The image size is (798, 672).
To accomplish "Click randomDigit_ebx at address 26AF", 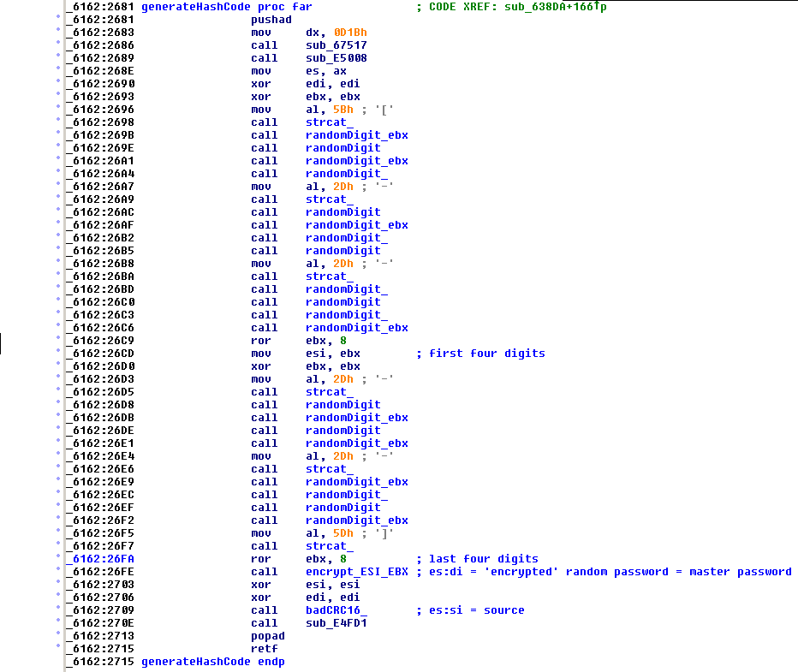I will (357, 225).
